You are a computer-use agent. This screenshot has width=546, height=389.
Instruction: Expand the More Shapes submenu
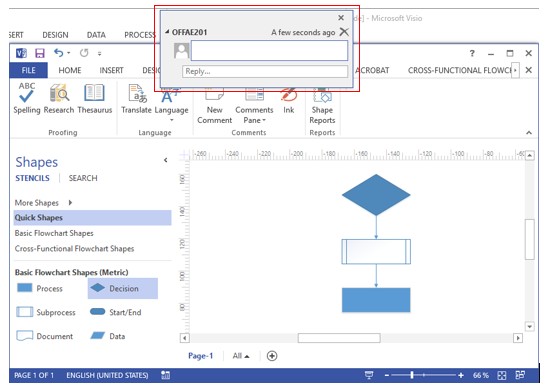[71, 203]
